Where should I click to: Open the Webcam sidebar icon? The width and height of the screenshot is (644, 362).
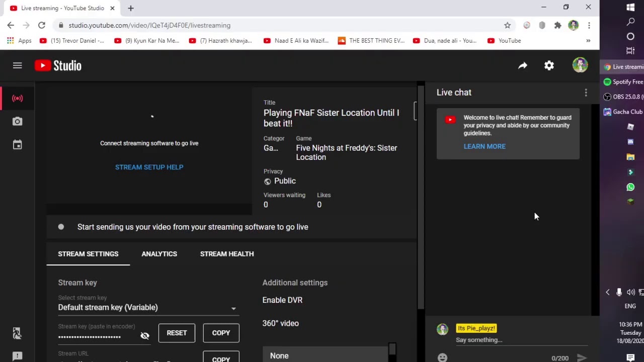pyautogui.click(x=17, y=121)
